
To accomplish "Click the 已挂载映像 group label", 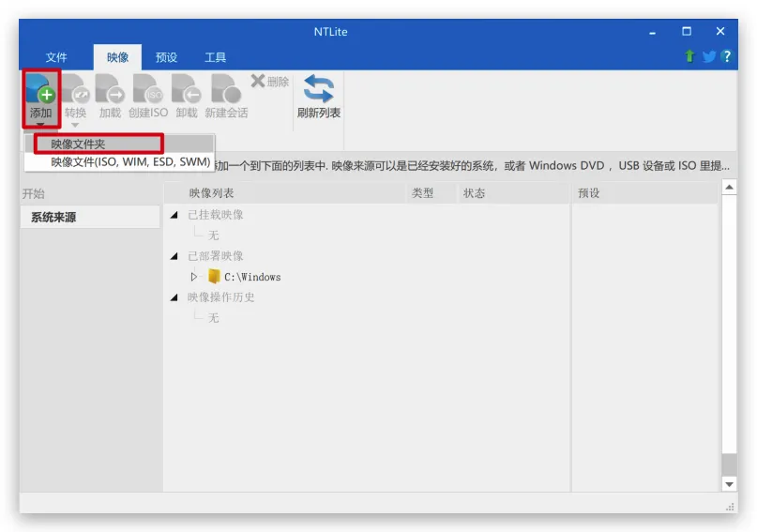I will [216, 215].
